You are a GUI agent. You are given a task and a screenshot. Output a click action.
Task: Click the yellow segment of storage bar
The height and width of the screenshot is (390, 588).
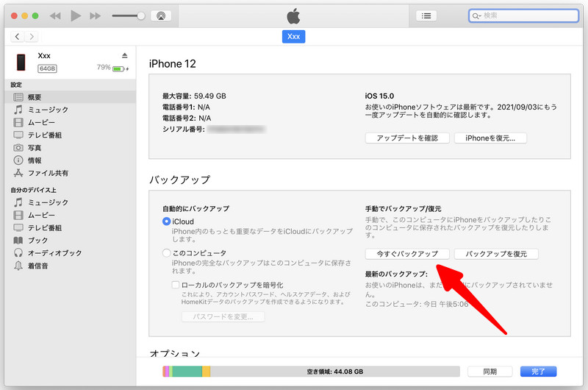(207, 372)
